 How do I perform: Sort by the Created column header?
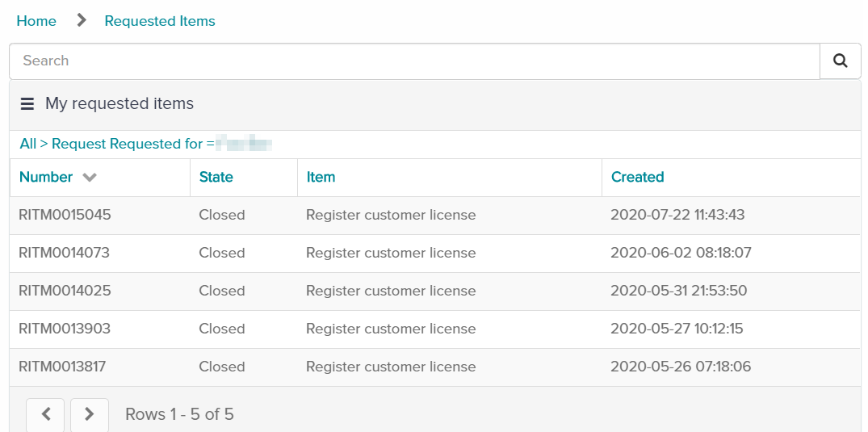pos(637,177)
